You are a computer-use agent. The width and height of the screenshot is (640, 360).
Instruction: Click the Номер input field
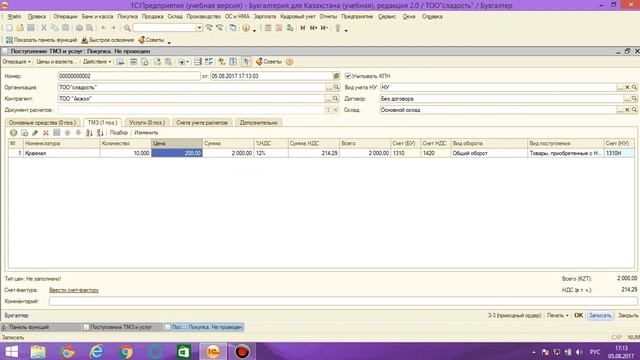[129, 76]
